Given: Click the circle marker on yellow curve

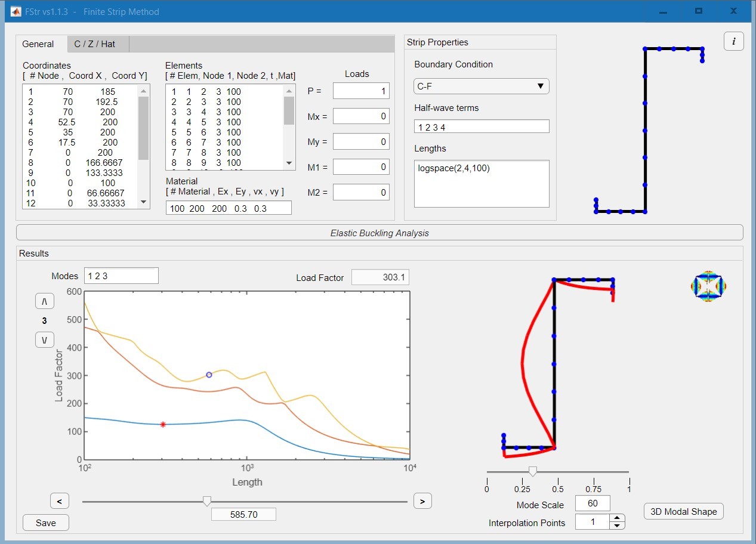Looking at the screenshot, I should (x=209, y=375).
